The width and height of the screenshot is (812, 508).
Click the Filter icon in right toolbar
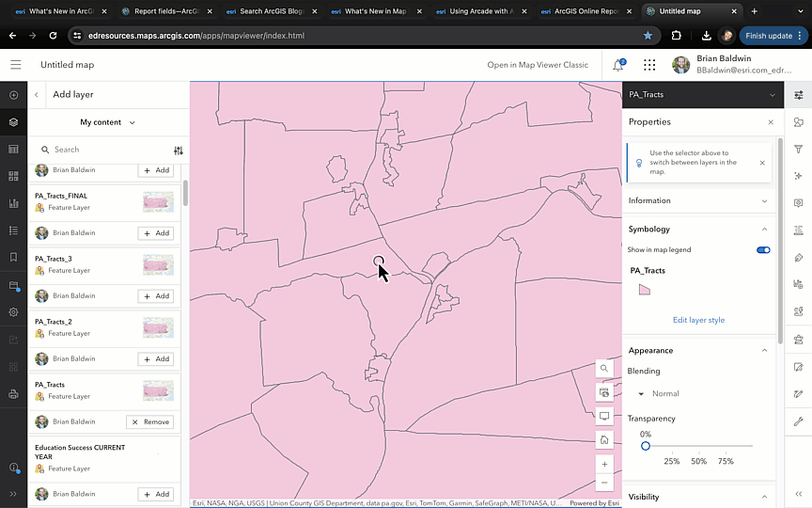798,150
